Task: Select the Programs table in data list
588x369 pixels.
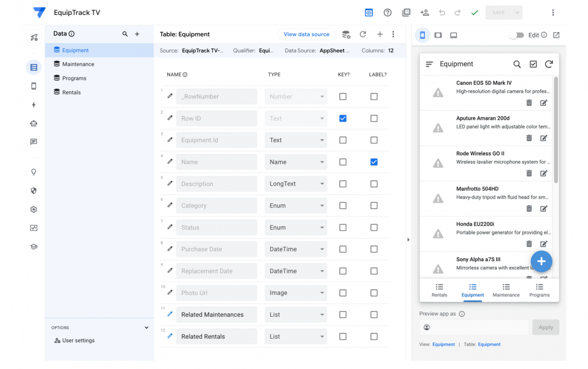Action: [x=99, y=78]
